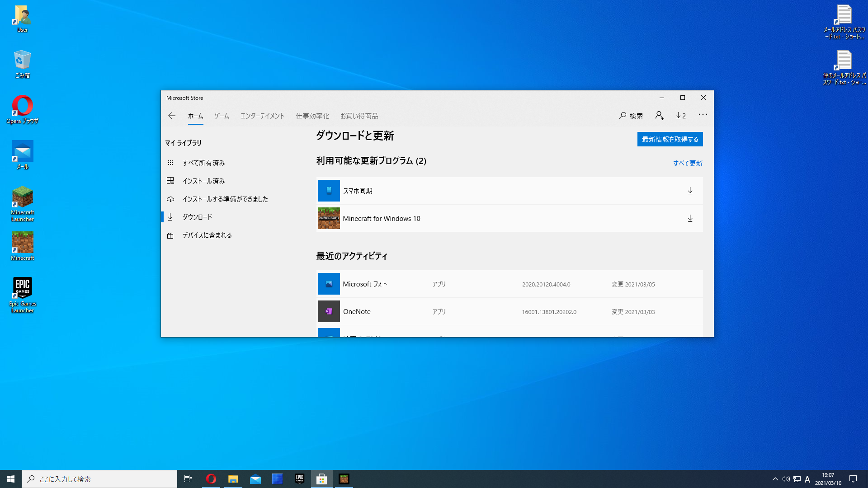Open the User desktop folder icon
This screenshot has height=488, width=868.
pos(22,19)
